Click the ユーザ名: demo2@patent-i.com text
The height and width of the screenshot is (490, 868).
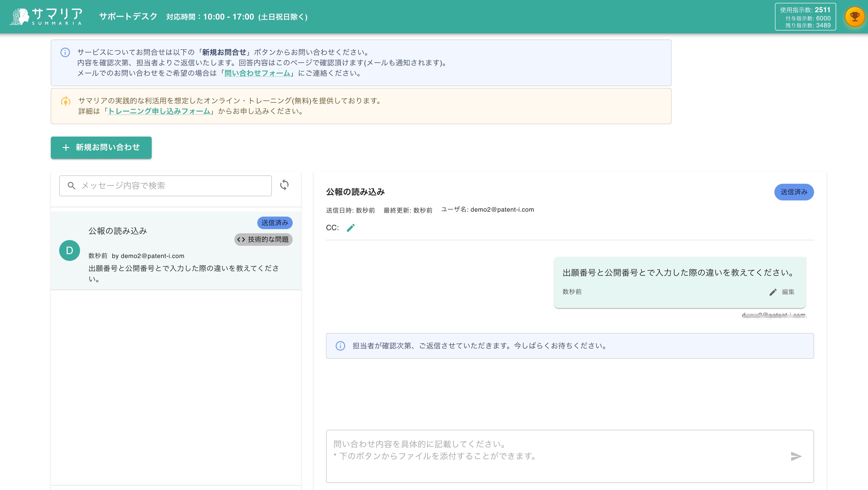488,210
